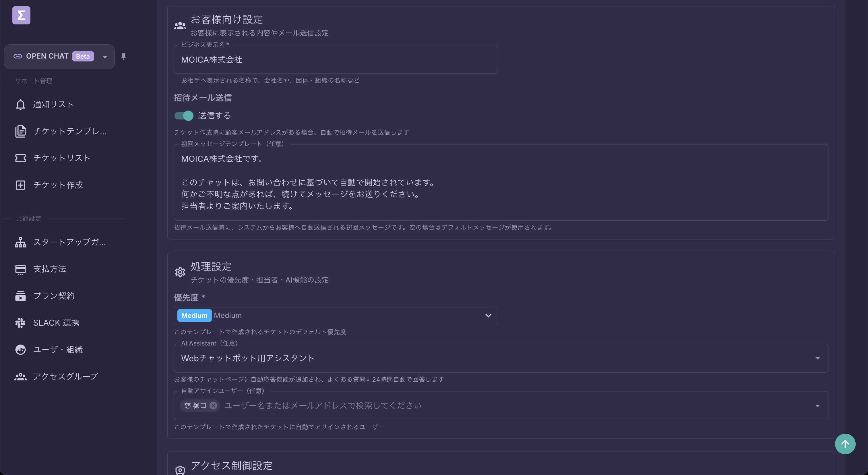Viewport: 868px width, 475px height.
Task: Click the subscriptions icon for プラン契約
Action: 21,296
